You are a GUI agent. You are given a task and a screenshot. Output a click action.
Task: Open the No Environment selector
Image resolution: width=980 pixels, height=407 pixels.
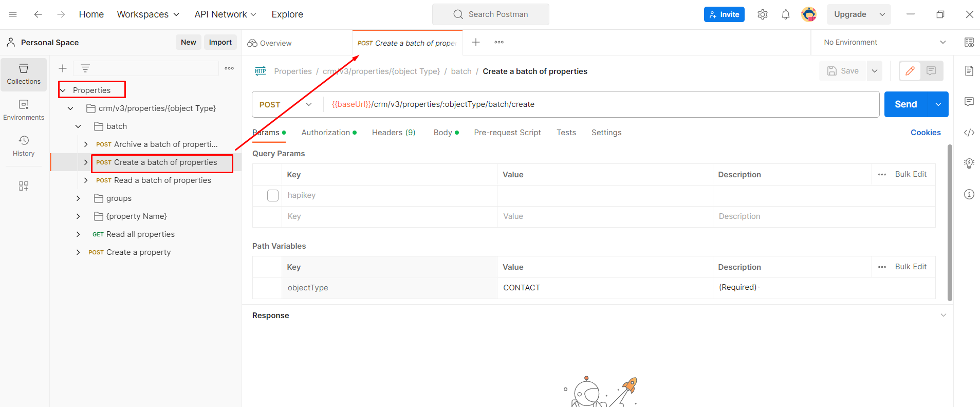tap(885, 42)
